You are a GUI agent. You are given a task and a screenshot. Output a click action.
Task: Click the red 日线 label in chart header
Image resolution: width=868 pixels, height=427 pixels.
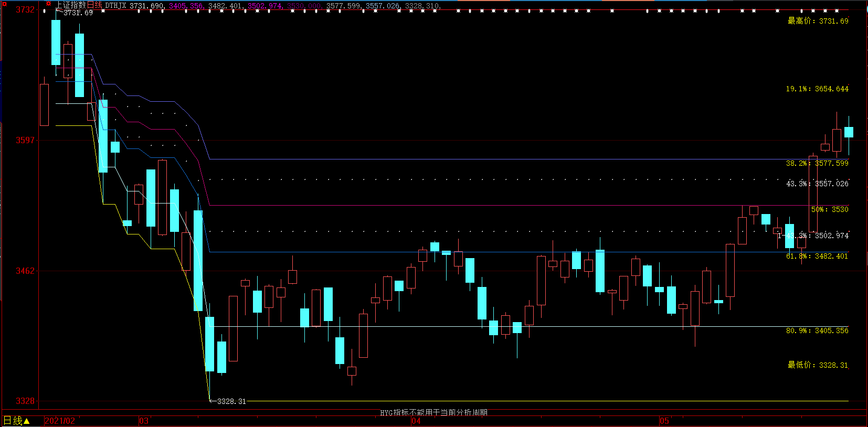click(94, 5)
